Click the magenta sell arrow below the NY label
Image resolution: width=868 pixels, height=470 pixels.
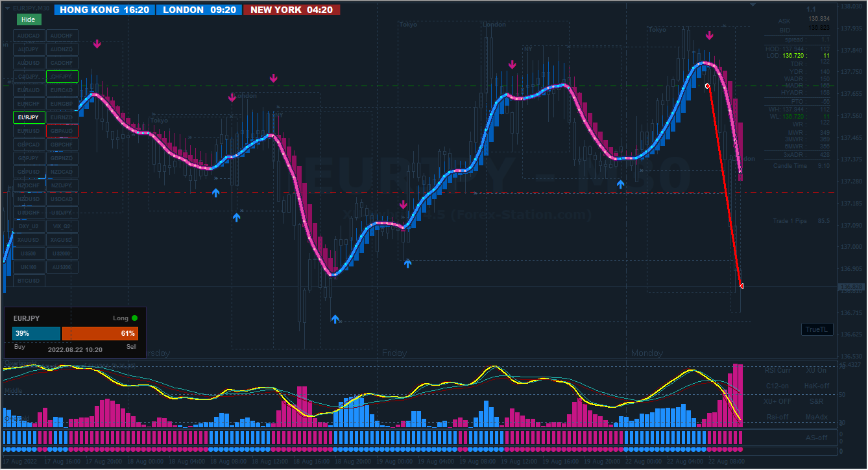[x=512, y=64]
